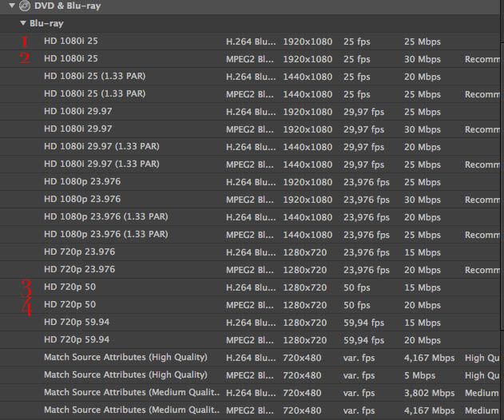Viewport: 504px width, 420px height.
Task: Select the DVD & Blu-ray group label
Action: pyautogui.click(x=66, y=6)
